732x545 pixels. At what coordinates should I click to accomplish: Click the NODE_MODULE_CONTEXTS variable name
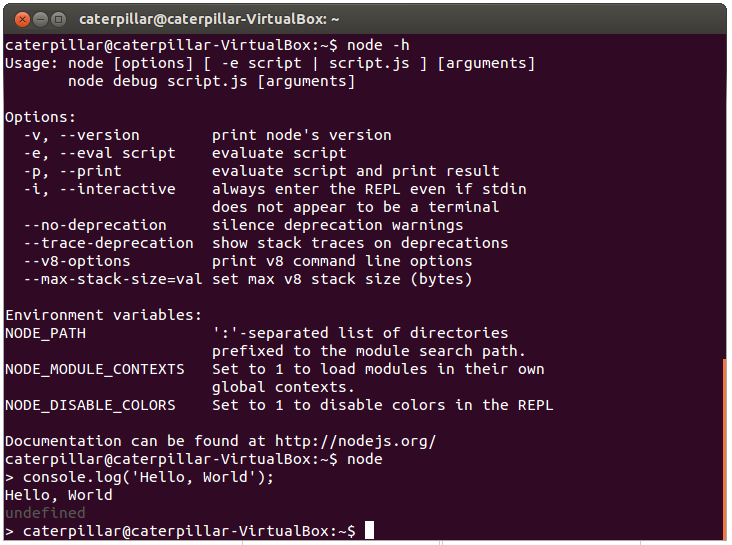tap(95, 369)
